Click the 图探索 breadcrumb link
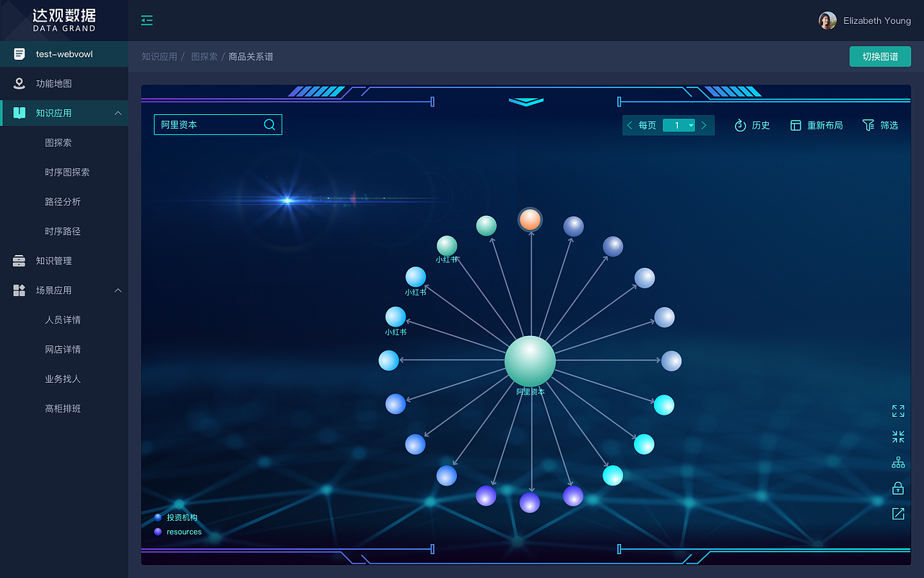 tap(204, 56)
